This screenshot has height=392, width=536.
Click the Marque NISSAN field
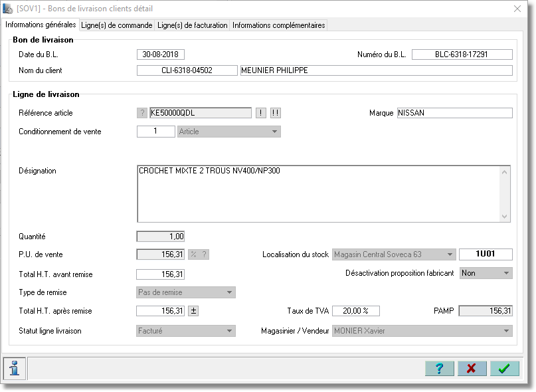455,113
